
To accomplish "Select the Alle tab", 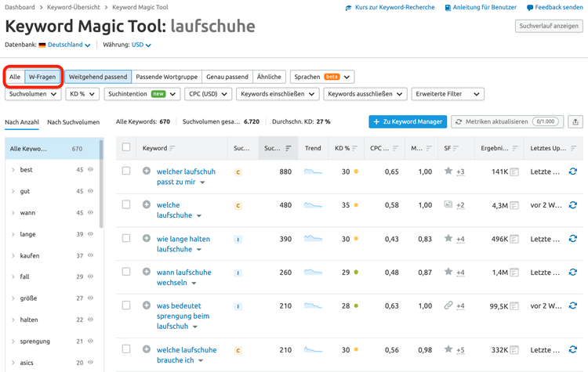I will coord(15,77).
